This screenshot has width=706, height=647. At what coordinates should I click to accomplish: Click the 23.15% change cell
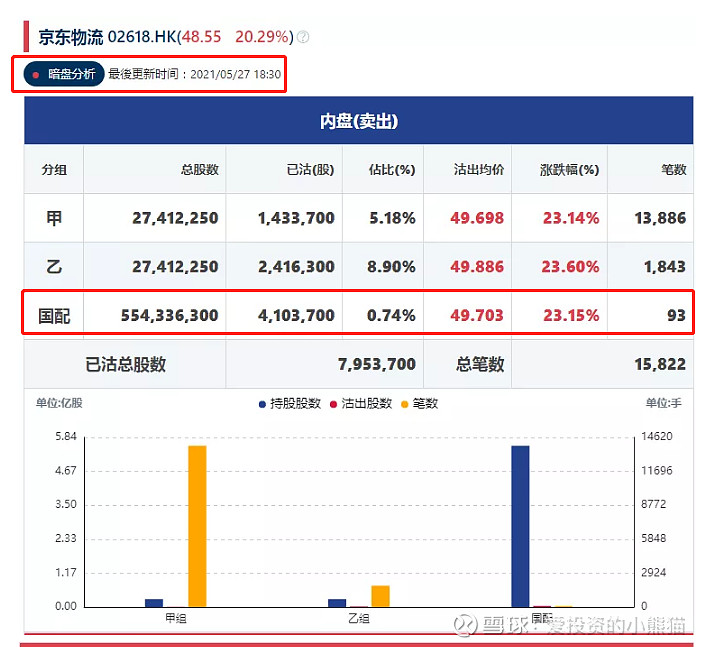571,315
